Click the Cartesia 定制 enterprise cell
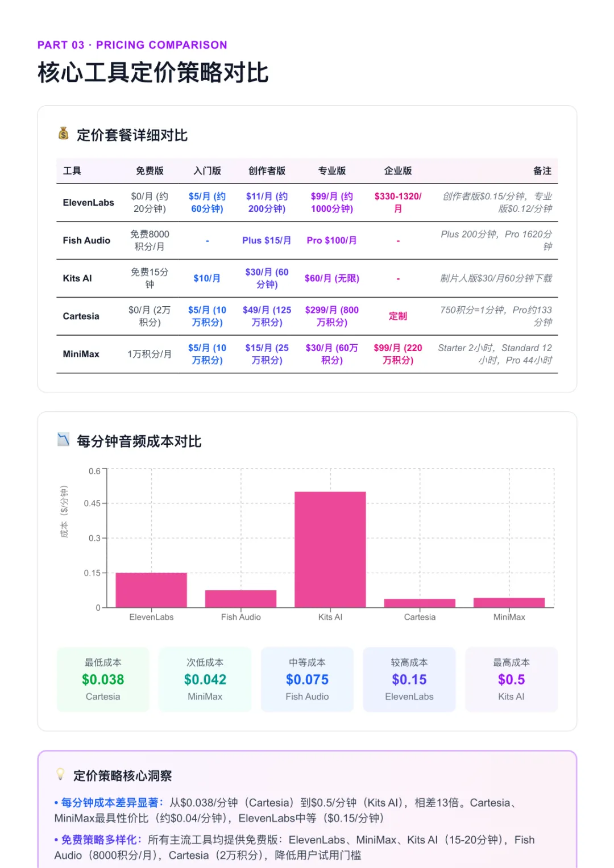The height and width of the screenshot is (868, 614). pos(398,316)
